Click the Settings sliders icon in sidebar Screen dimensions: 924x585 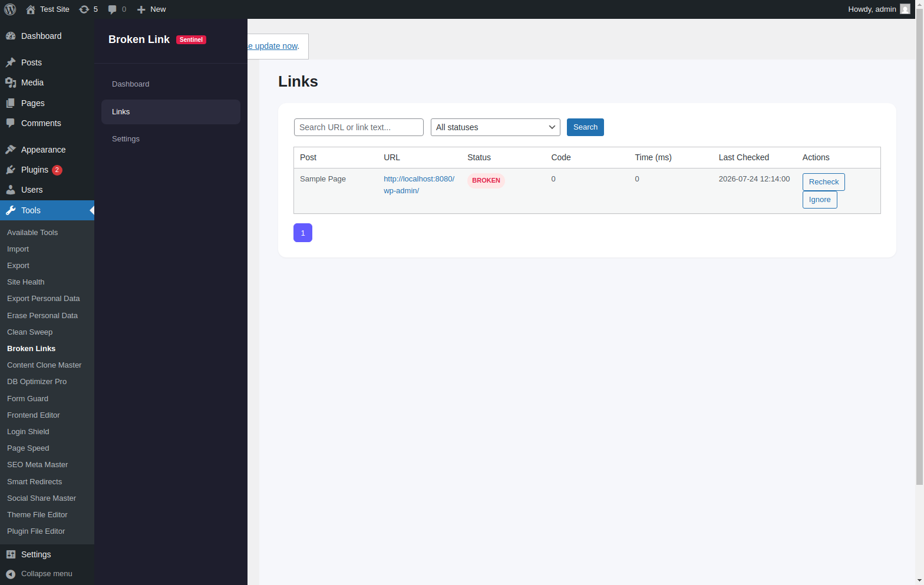click(11, 554)
